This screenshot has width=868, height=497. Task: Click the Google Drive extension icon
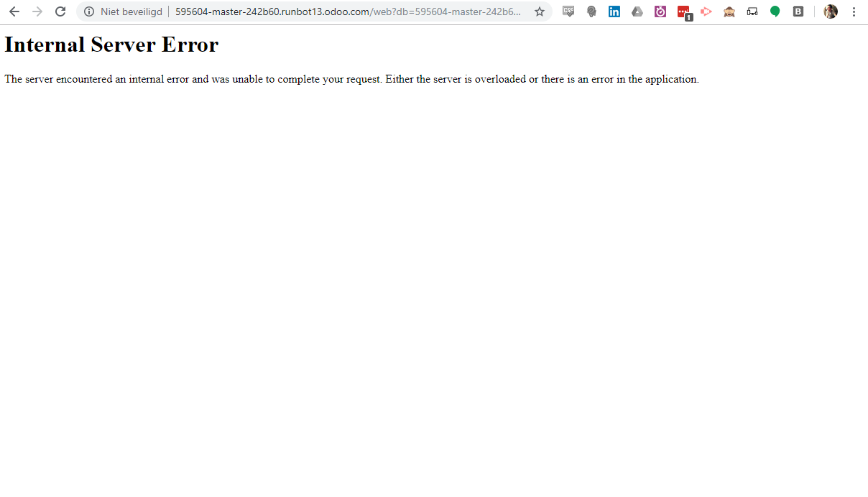point(637,11)
